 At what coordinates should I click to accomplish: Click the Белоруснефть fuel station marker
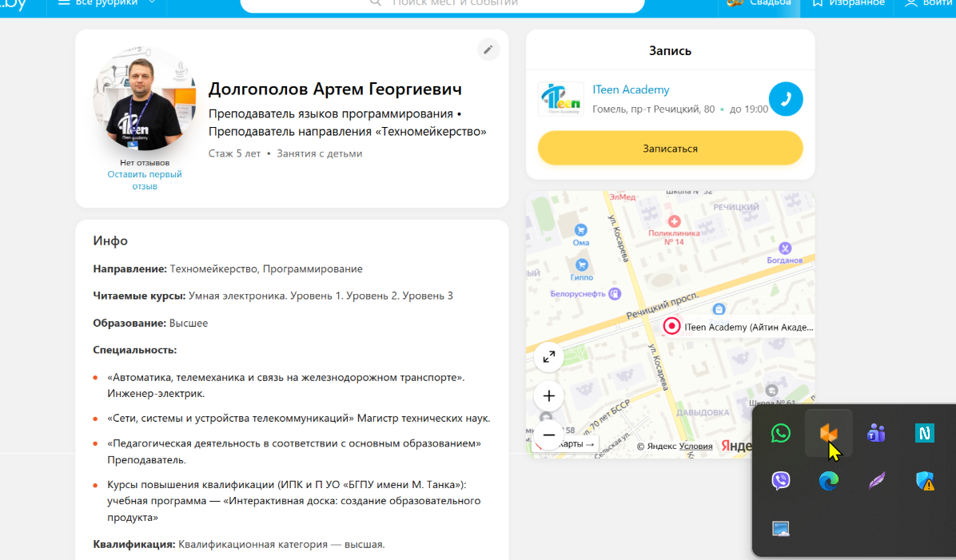coord(615,294)
